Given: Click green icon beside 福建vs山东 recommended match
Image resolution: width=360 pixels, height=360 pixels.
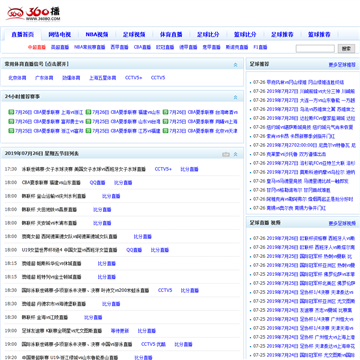Looking at the screenshot, I should [88, 112].
